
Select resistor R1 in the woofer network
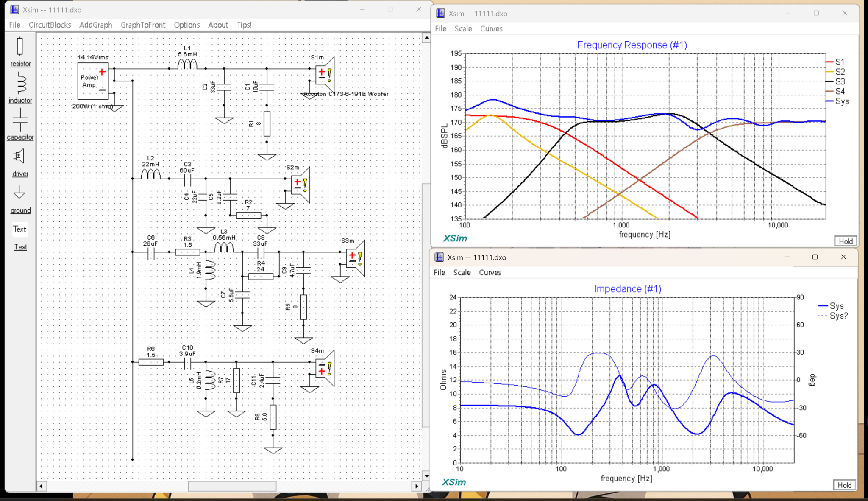click(267, 124)
